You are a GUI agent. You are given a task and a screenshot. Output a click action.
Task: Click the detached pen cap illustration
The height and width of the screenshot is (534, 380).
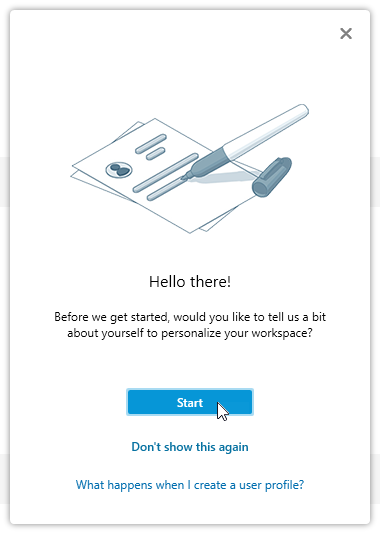click(272, 177)
